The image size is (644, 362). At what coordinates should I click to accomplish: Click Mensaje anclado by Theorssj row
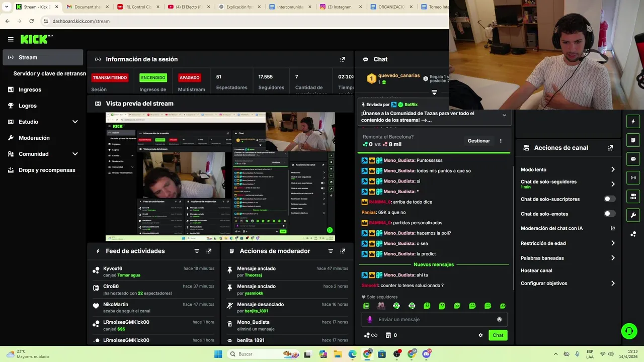(x=287, y=271)
